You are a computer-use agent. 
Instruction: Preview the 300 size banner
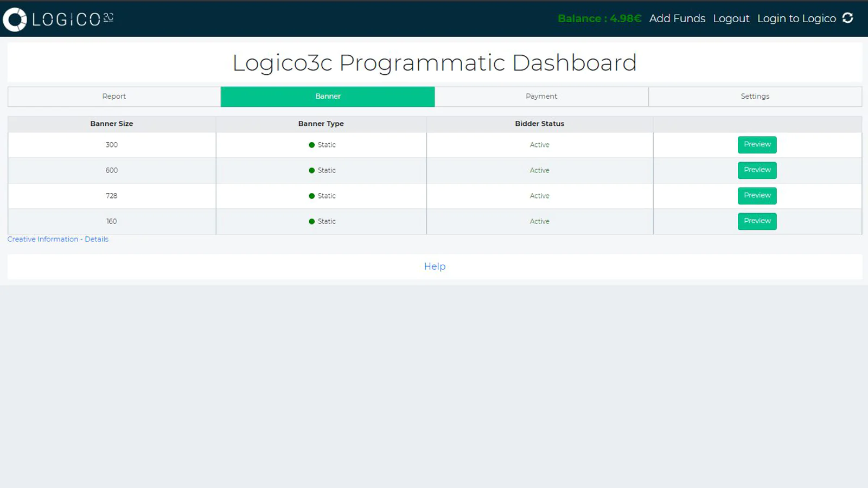click(757, 145)
